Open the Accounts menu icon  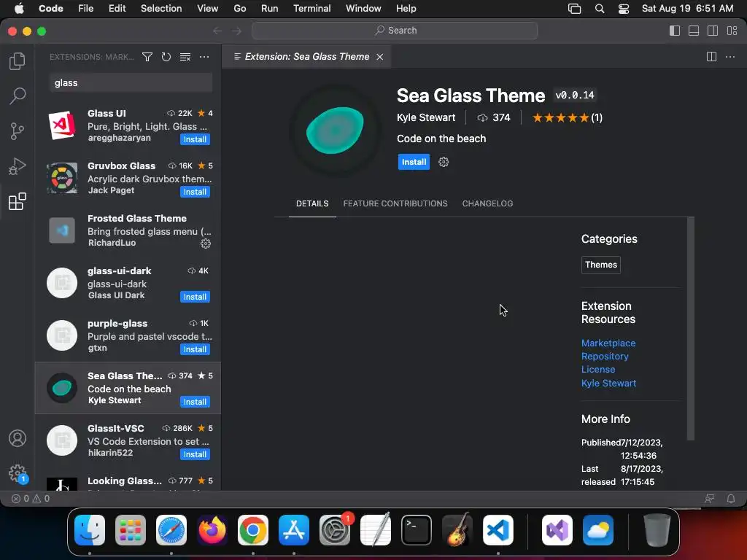18,438
